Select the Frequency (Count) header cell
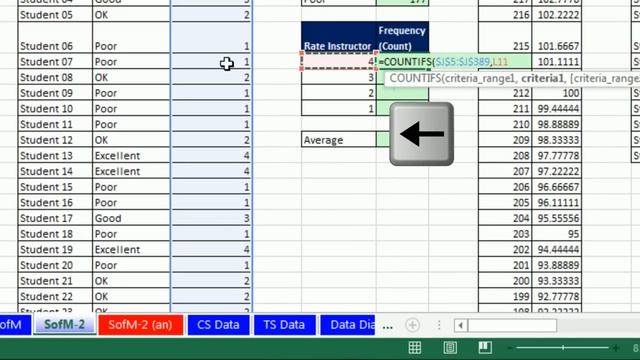 [x=402, y=38]
